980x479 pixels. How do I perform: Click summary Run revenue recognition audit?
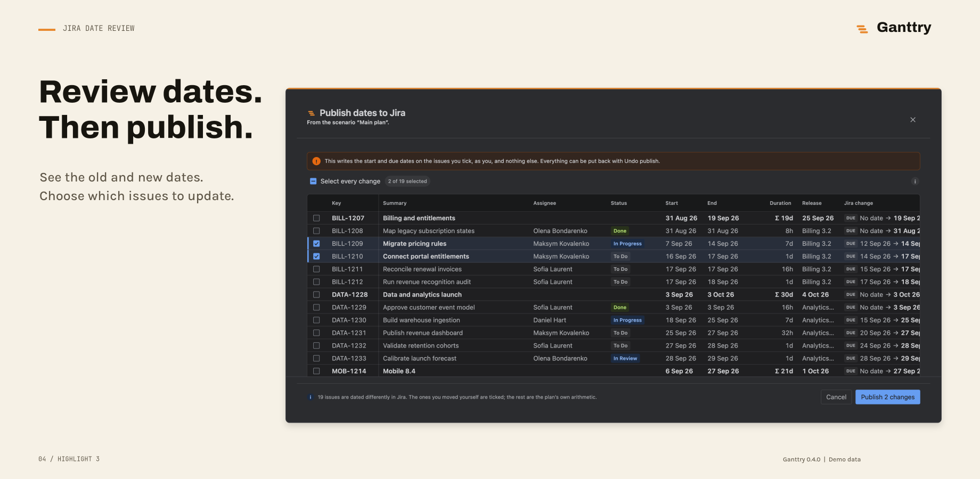pyautogui.click(x=427, y=282)
